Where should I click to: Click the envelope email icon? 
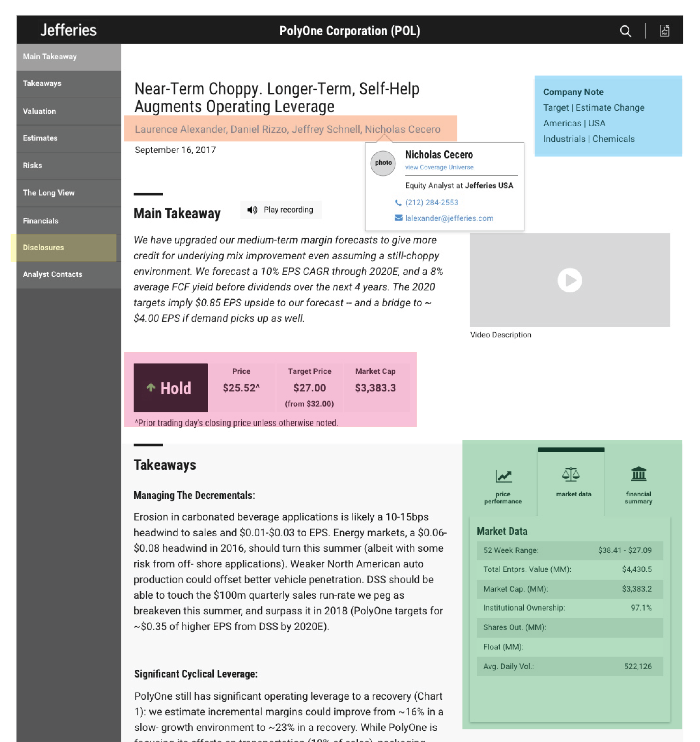click(398, 218)
